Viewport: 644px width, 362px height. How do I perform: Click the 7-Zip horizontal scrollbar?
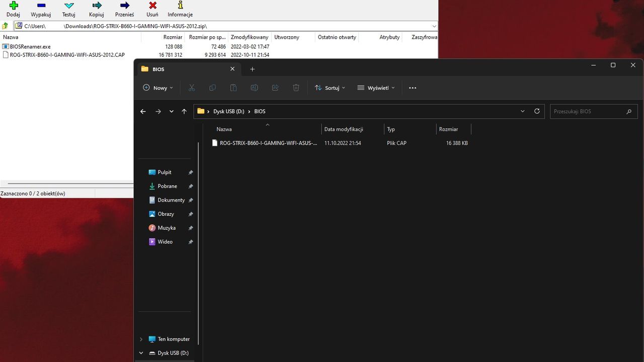click(x=70, y=184)
